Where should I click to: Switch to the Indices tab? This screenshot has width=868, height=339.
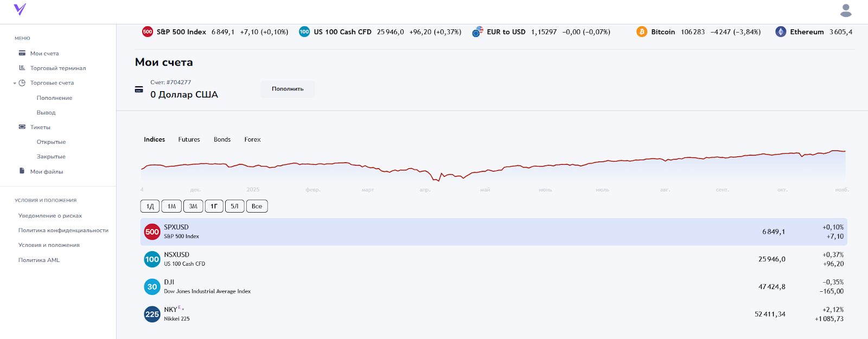[154, 139]
